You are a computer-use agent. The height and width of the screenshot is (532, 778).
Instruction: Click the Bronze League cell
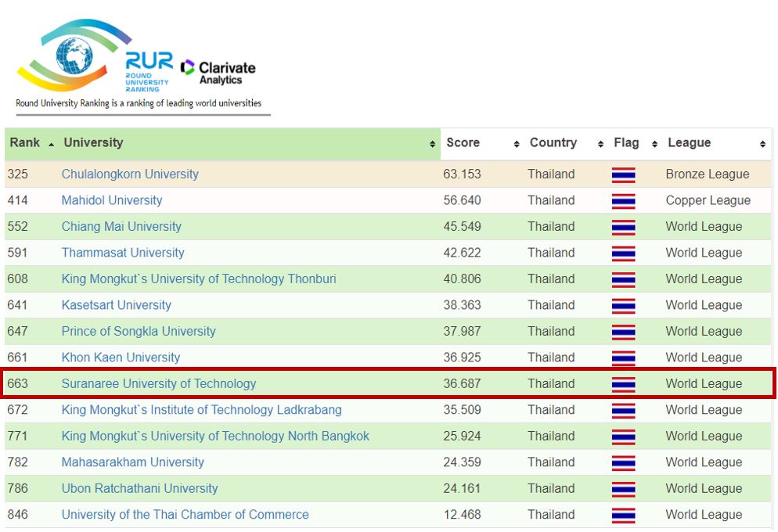(x=708, y=174)
